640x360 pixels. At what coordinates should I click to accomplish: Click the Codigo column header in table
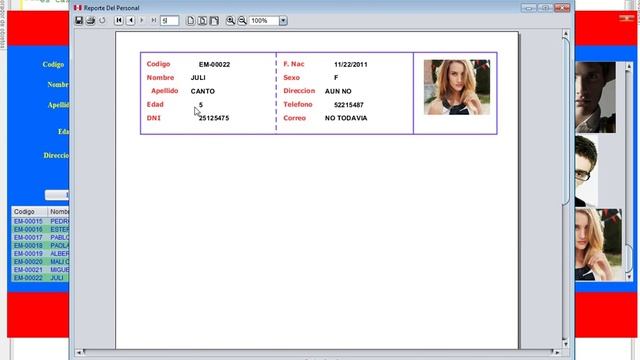point(30,211)
